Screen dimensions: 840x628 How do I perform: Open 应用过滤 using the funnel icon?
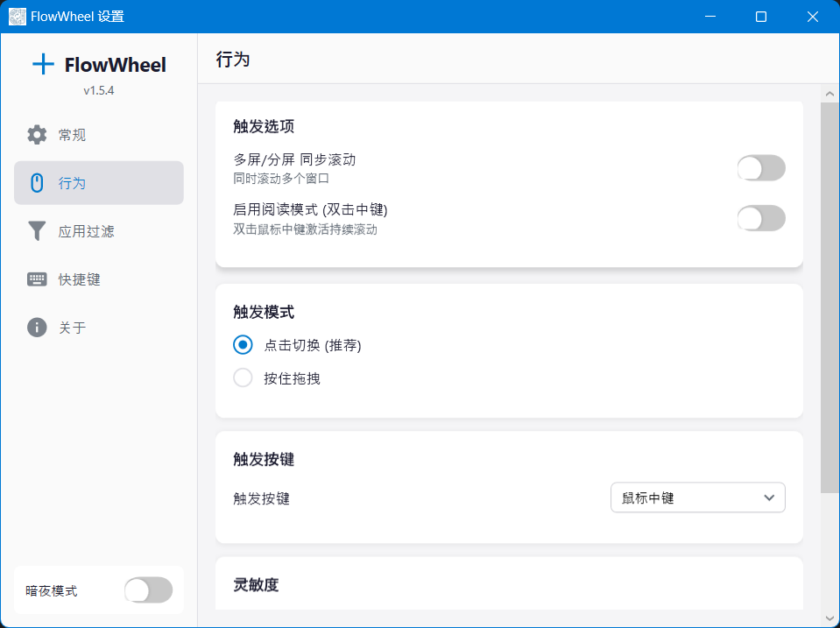pos(36,230)
